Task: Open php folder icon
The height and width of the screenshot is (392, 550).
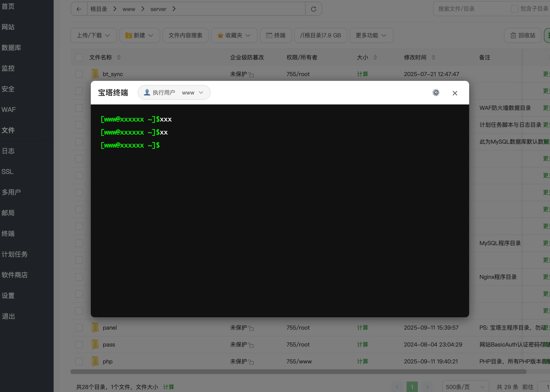Action: tap(95, 361)
